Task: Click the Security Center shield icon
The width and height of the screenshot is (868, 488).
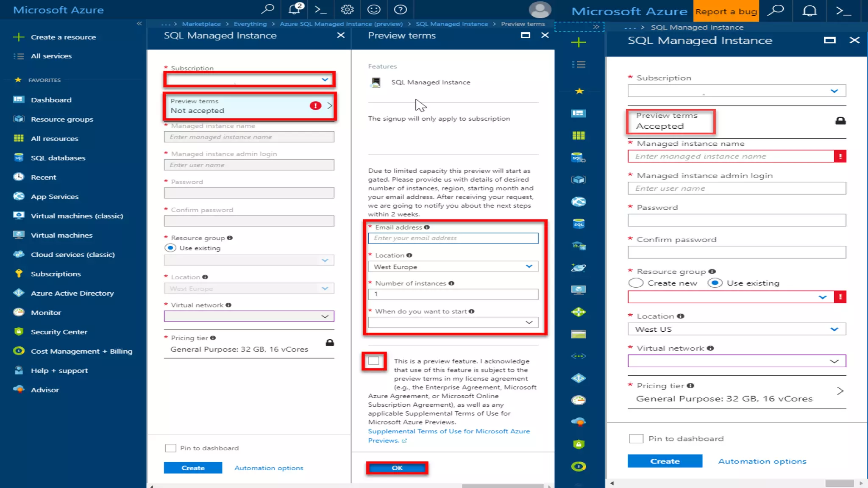Action: pos(19,331)
